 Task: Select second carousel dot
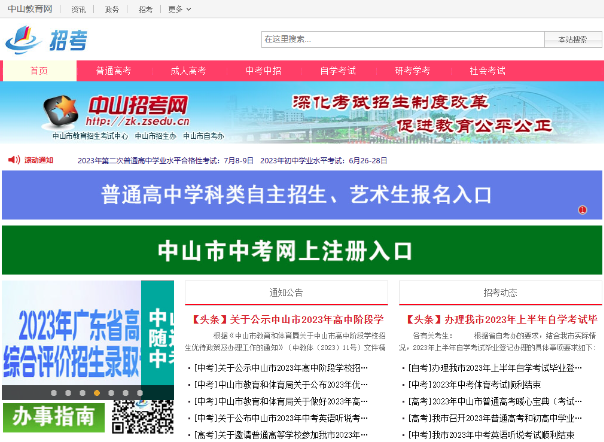[x=68, y=393]
